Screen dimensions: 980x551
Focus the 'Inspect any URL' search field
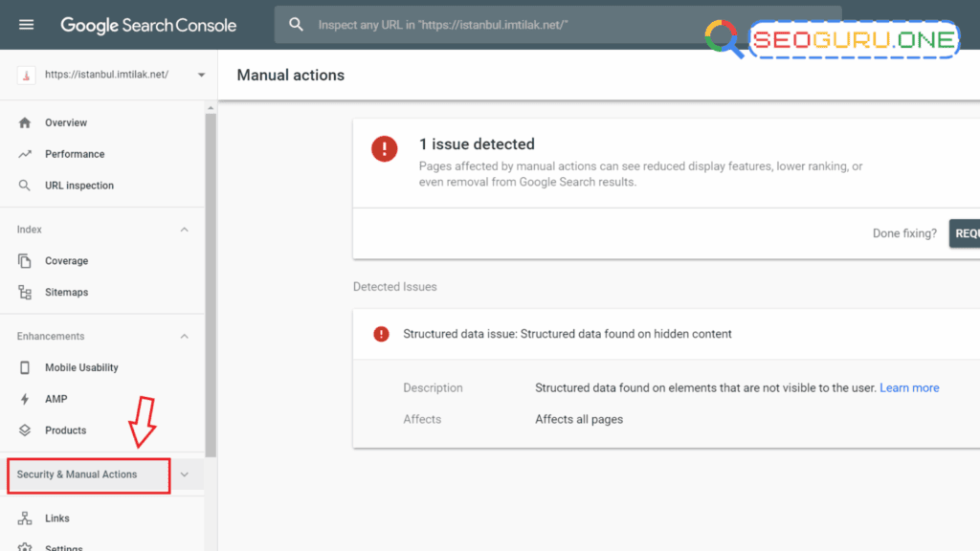click(558, 25)
